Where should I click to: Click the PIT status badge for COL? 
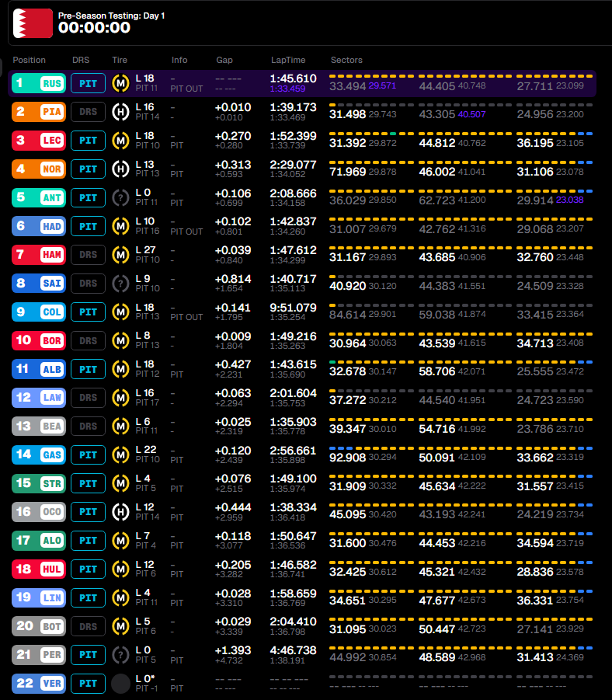[x=89, y=312]
